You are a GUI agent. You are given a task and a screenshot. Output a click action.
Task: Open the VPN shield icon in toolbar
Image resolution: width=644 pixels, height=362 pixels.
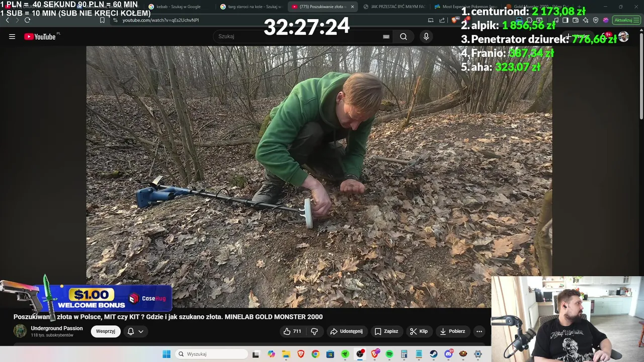[596, 20]
